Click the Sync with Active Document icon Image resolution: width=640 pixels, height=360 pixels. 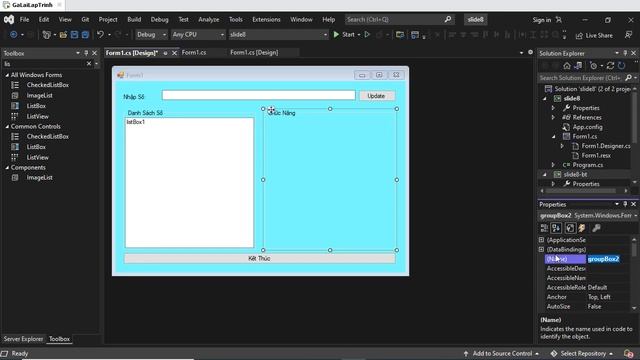610,66
